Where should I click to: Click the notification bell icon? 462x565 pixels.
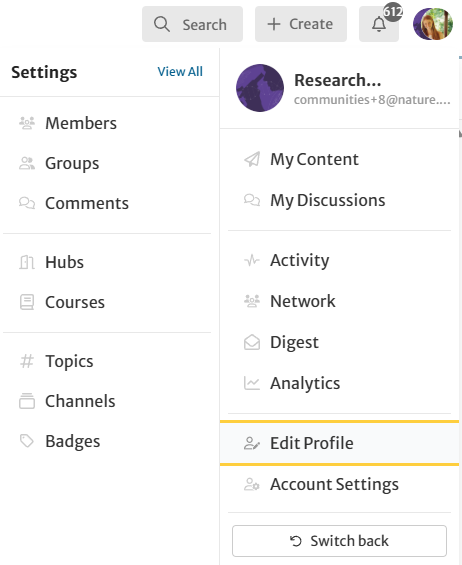click(x=379, y=25)
